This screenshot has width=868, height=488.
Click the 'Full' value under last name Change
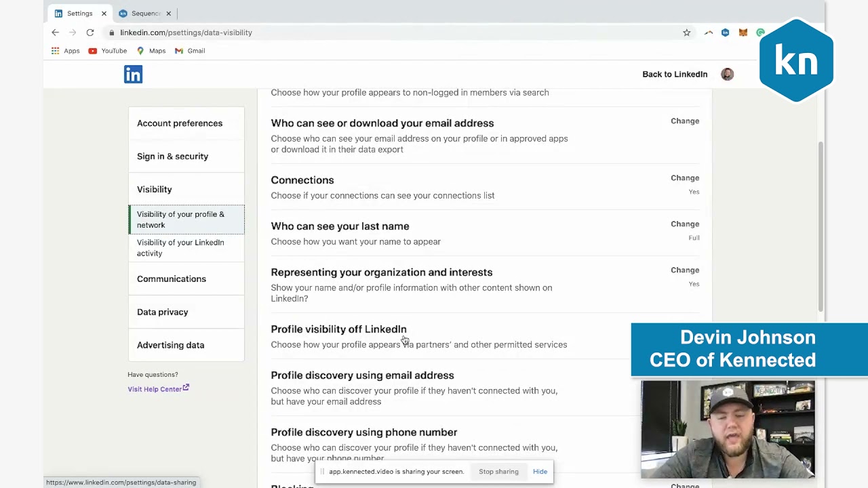click(x=694, y=238)
